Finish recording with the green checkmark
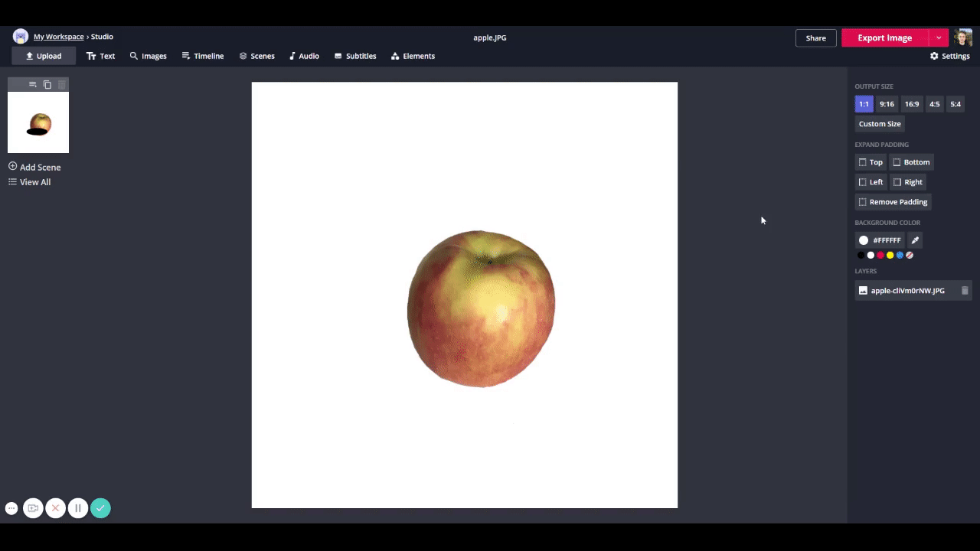 click(x=100, y=508)
